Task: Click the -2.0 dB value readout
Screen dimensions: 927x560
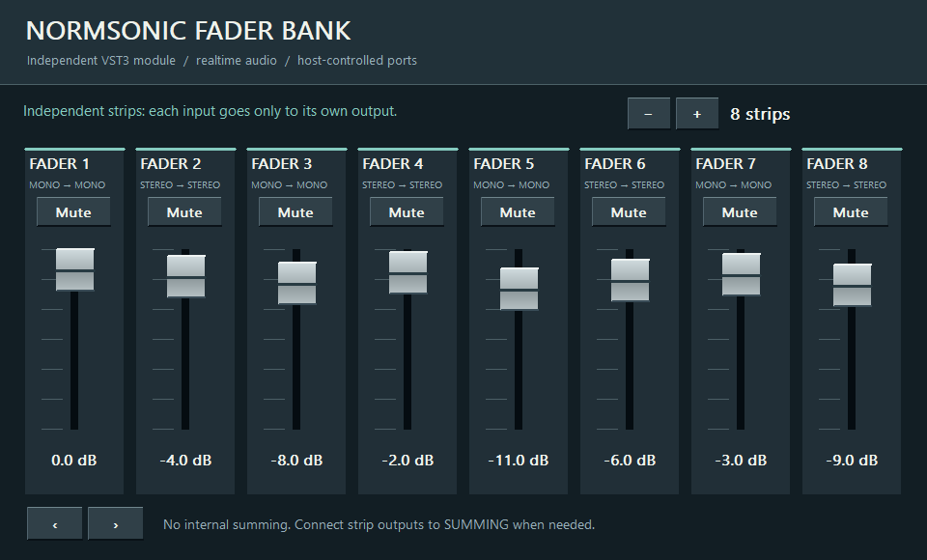Action: pyautogui.click(x=407, y=460)
